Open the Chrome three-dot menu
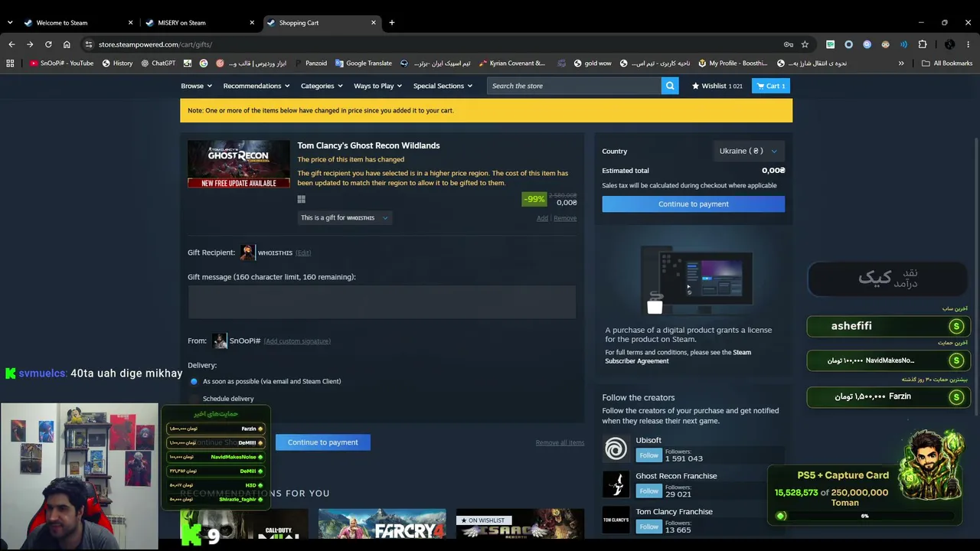This screenshot has width=980, height=551. [x=969, y=44]
